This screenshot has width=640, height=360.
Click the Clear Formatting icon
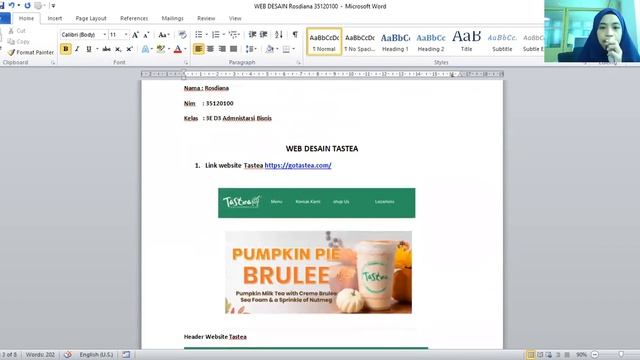[x=182, y=35]
